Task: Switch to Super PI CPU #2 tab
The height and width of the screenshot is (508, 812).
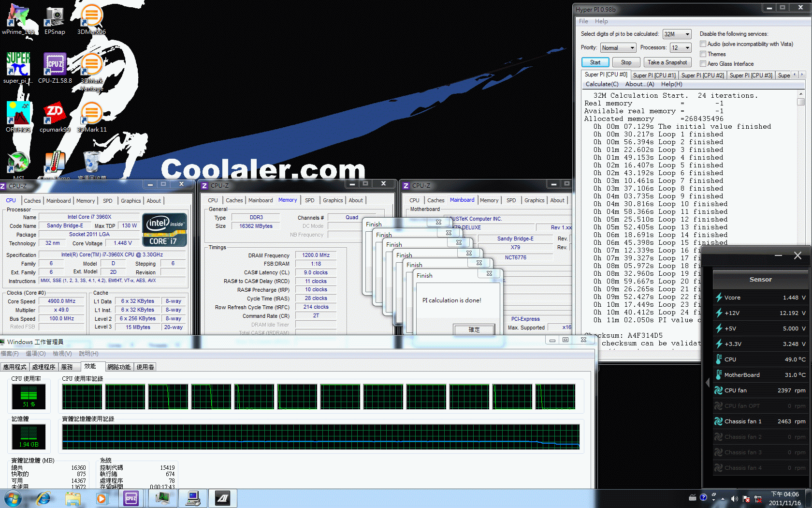Action: (702, 75)
